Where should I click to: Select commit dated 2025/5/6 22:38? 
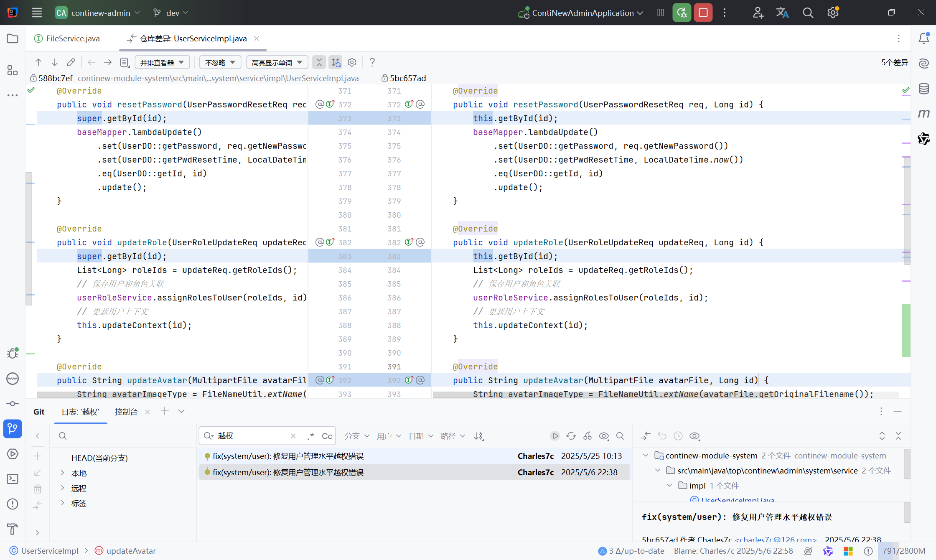click(414, 472)
